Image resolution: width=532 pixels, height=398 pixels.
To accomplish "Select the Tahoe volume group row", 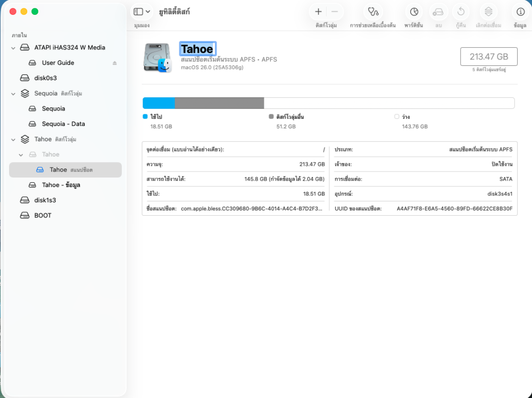I will pos(65,139).
